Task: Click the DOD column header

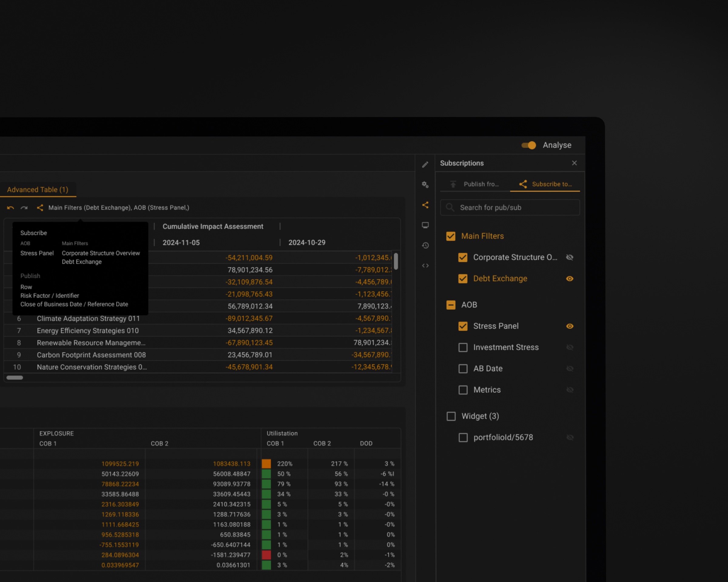Action: (x=366, y=444)
